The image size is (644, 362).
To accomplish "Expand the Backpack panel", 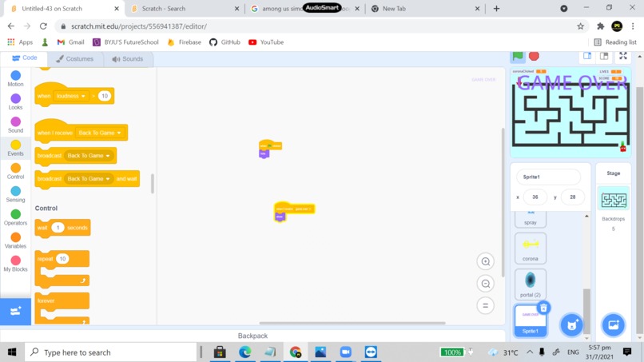I will (252, 336).
